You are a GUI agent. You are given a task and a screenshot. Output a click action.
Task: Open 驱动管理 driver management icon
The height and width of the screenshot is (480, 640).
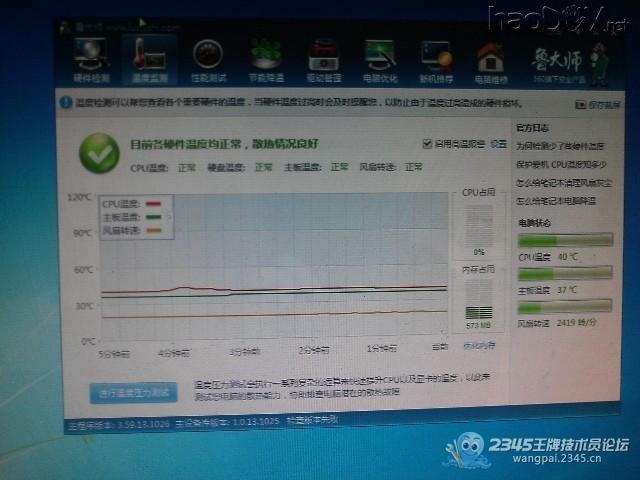click(x=324, y=58)
